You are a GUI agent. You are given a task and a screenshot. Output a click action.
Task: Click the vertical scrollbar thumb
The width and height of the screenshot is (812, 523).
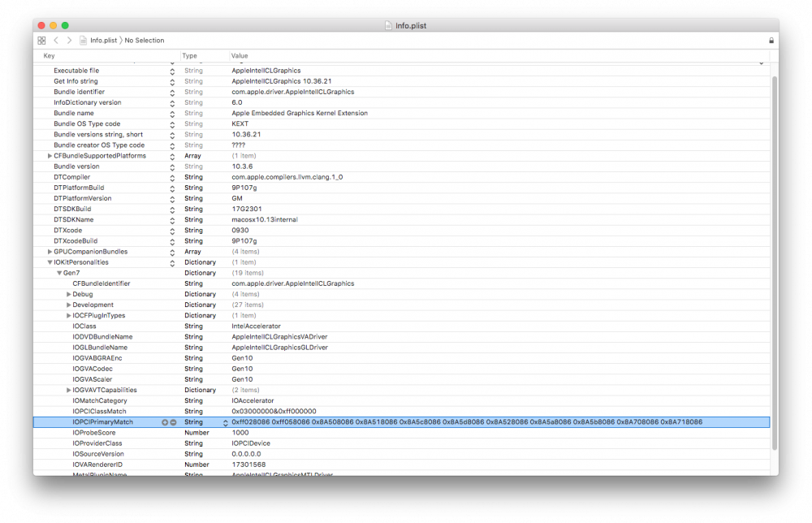point(775,262)
